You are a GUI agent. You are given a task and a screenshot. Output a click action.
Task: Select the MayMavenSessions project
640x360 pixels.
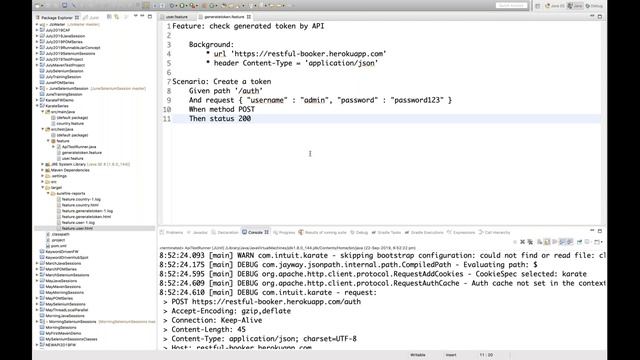pos(63,287)
